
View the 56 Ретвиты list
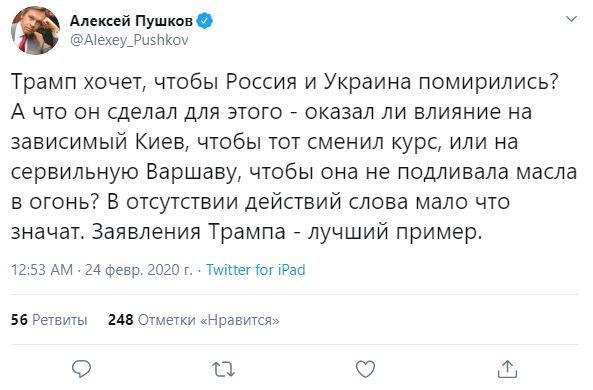point(49,320)
